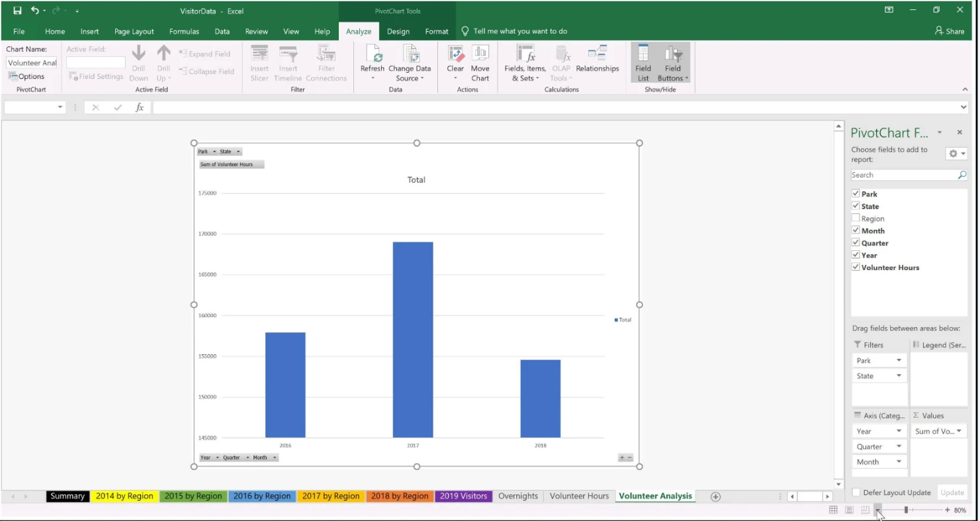Click the Refresh icon in Data group
The image size is (980, 521).
pyautogui.click(x=372, y=56)
